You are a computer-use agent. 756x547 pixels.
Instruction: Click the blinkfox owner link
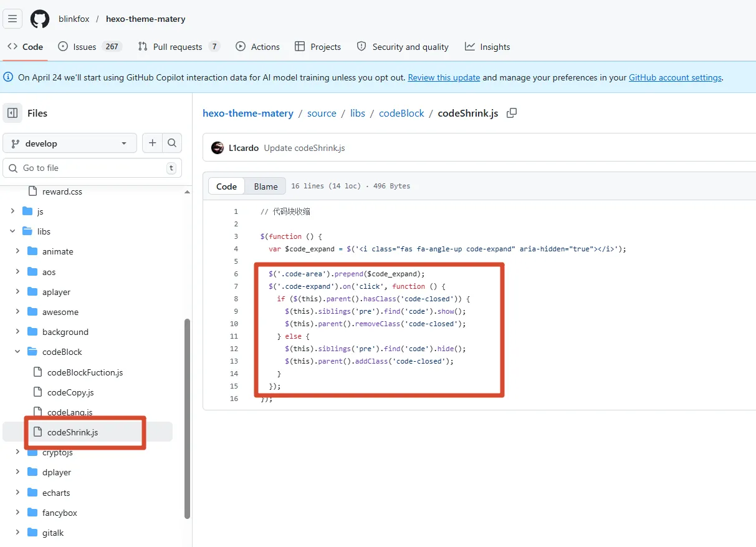point(74,19)
